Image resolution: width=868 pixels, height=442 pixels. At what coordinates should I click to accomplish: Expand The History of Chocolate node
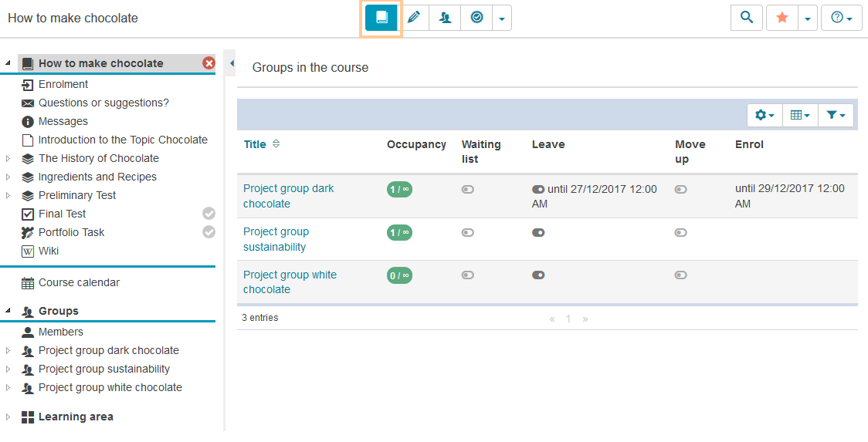click(8, 158)
